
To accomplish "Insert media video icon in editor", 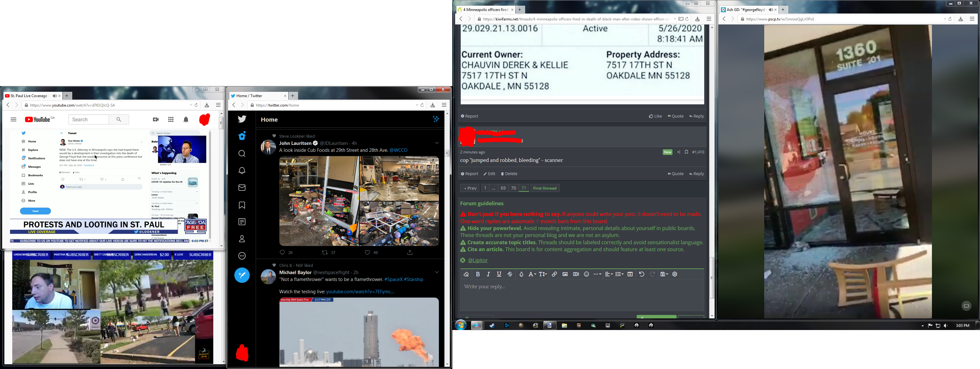I will tap(576, 274).
